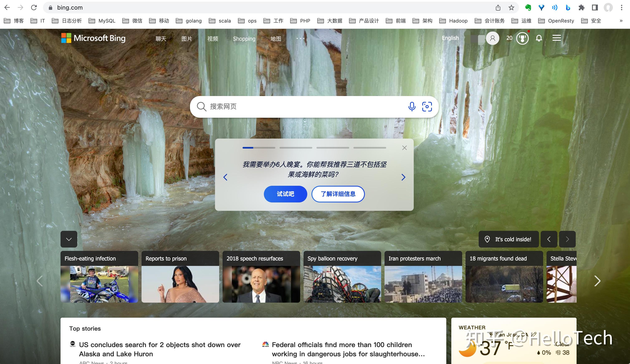Switch to the Shopping tab

click(x=244, y=38)
